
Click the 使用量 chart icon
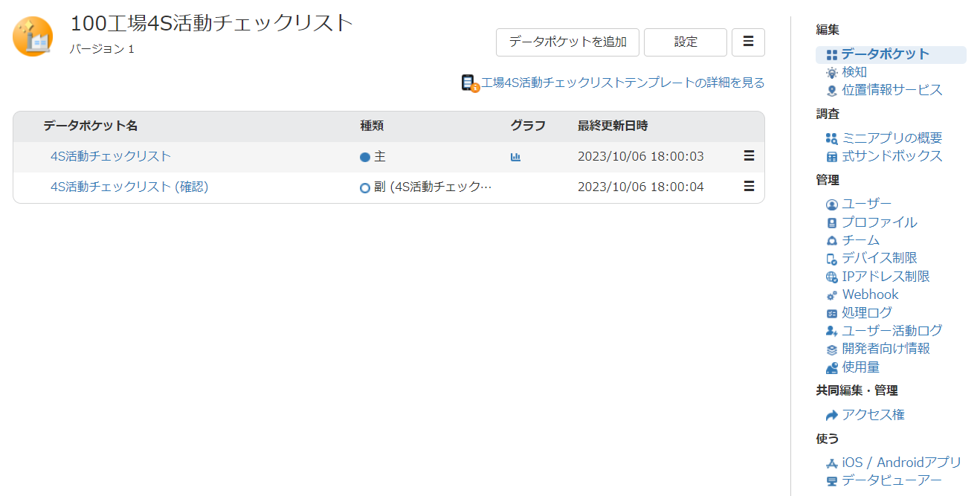pyautogui.click(x=832, y=367)
